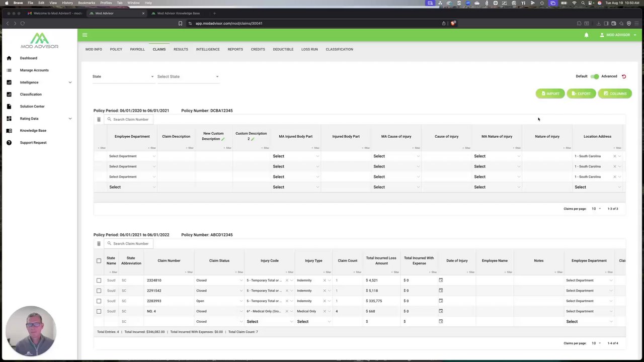This screenshot has width=644, height=362.
Task: Click the bookmark icon in address bar
Action: pyautogui.click(x=180, y=23)
